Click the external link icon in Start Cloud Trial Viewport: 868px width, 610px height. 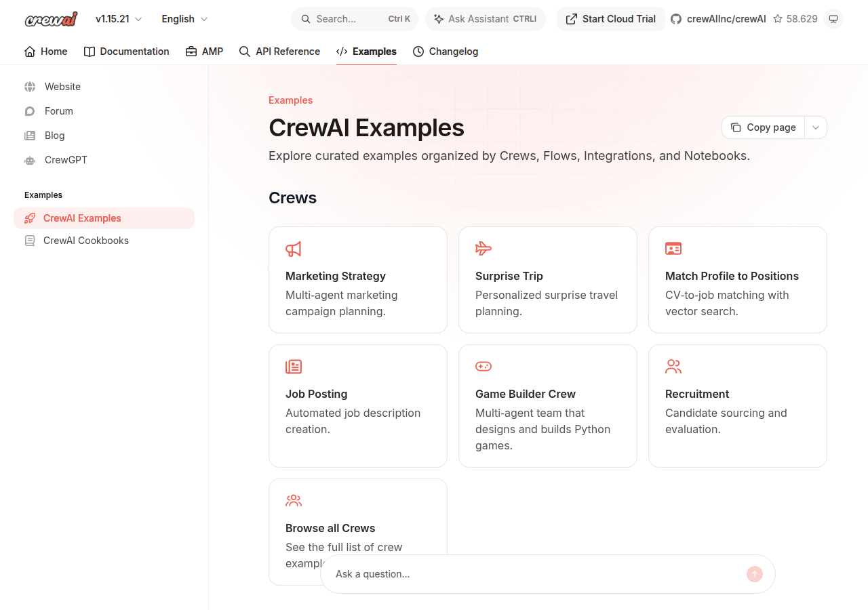[x=572, y=19]
